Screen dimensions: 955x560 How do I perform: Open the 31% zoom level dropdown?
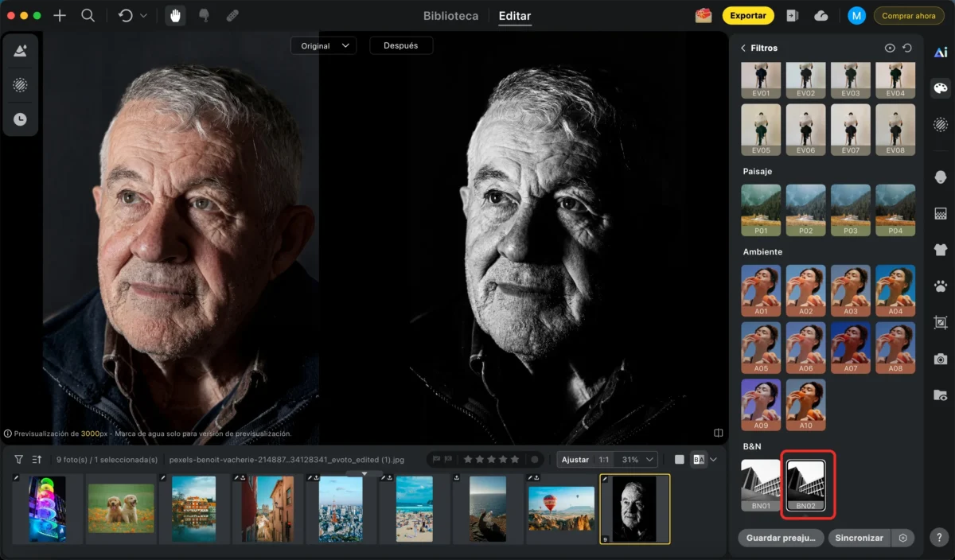(x=638, y=459)
